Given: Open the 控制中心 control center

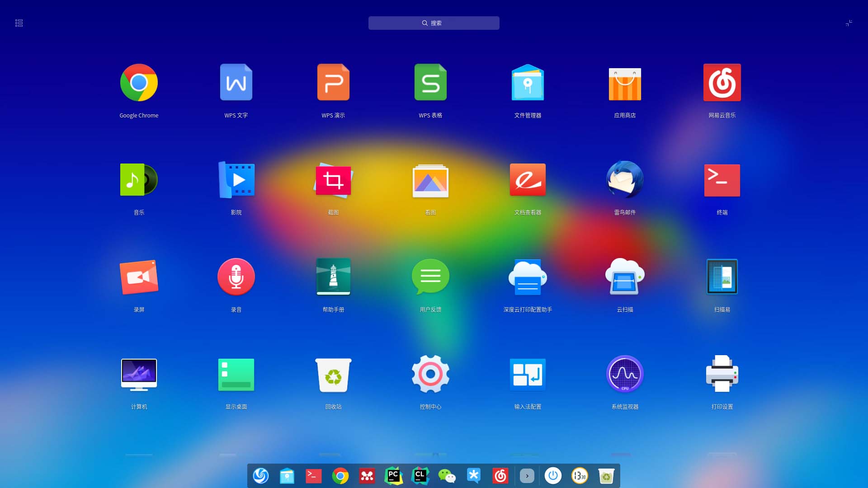Looking at the screenshot, I should pyautogui.click(x=430, y=374).
